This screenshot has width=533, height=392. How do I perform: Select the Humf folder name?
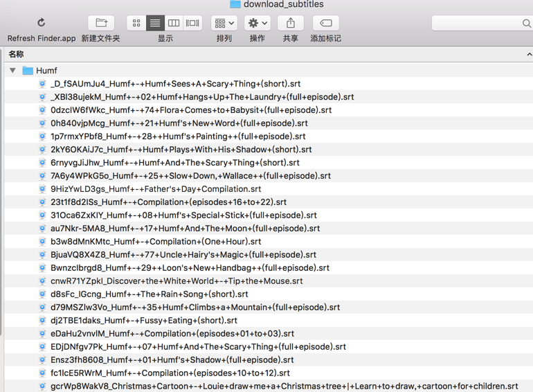(x=46, y=71)
